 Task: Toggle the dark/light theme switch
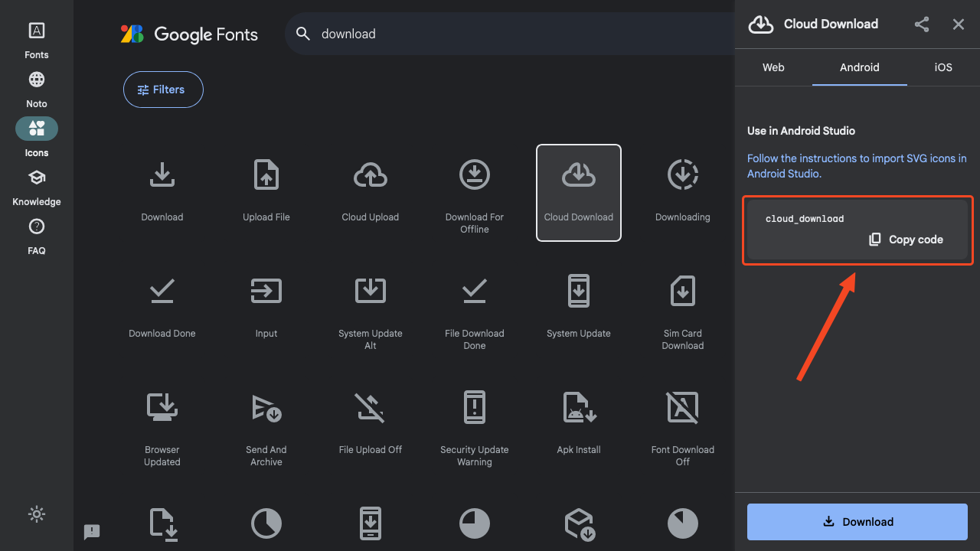(36, 514)
